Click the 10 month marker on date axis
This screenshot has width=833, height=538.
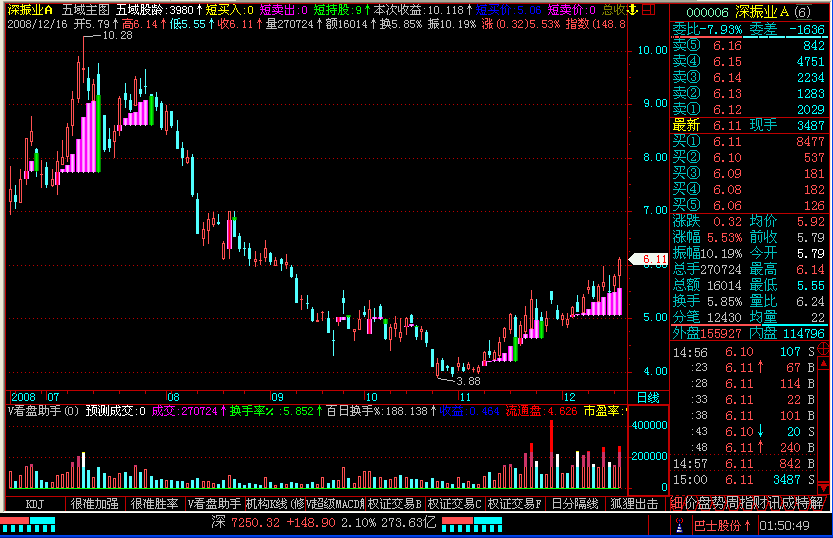371,397
